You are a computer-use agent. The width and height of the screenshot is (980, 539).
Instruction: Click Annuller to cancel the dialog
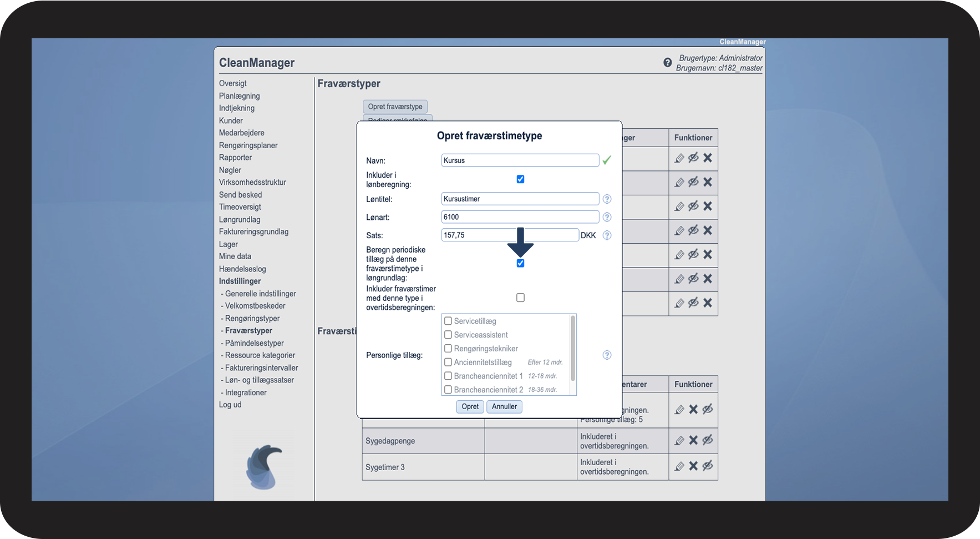point(504,406)
